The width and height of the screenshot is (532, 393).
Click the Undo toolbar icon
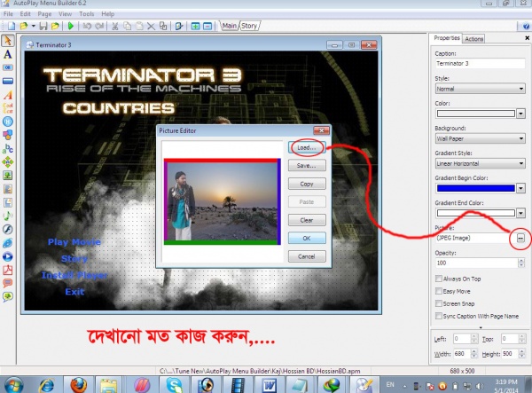pyautogui.click(x=87, y=26)
